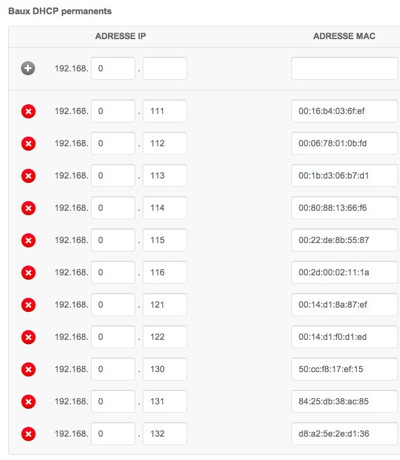The height and width of the screenshot is (460, 400).
Task: Remove the lease with IP ending 112
Action: tap(28, 143)
